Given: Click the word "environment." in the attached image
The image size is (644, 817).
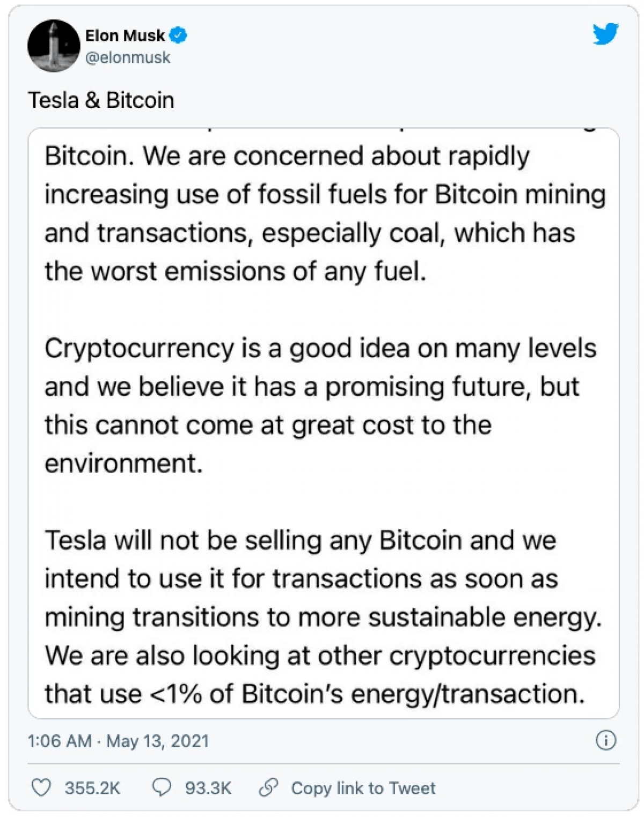Looking at the screenshot, I should (x=123, y=463).
